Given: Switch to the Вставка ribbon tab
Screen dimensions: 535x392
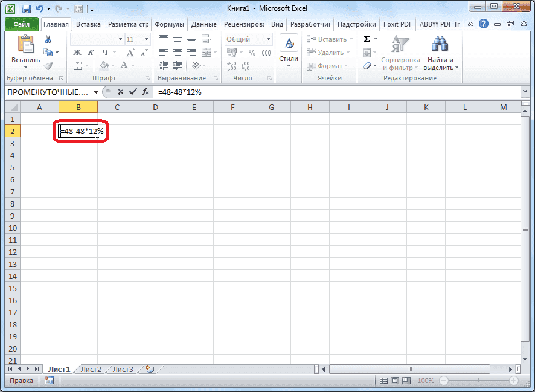Looking at the screenshot, I should point(88,24).
